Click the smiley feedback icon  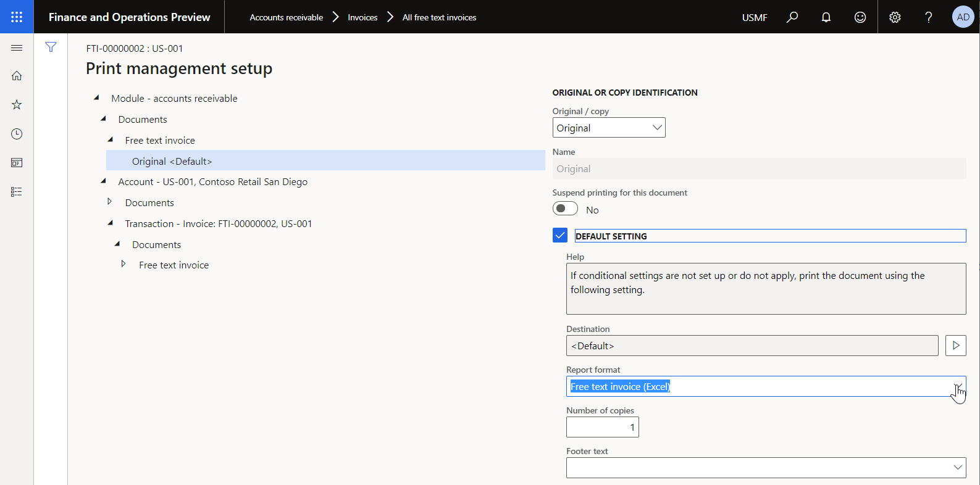click(x=860, y=17)
